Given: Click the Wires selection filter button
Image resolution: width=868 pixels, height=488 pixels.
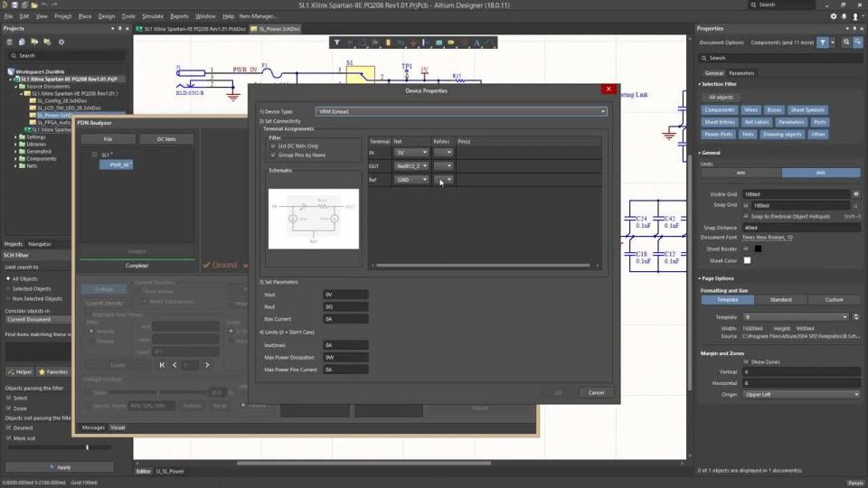Looking at the screenshot, I should click(x=750, y=110).
